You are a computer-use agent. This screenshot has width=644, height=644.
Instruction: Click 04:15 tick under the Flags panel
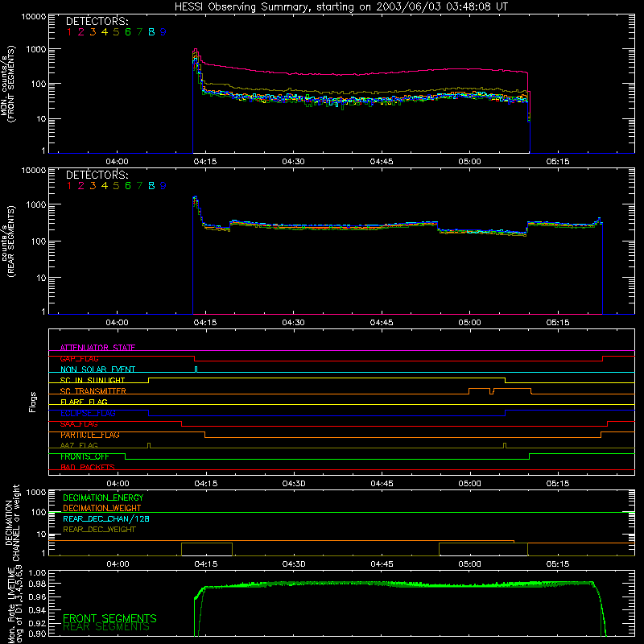pos(206,484)
